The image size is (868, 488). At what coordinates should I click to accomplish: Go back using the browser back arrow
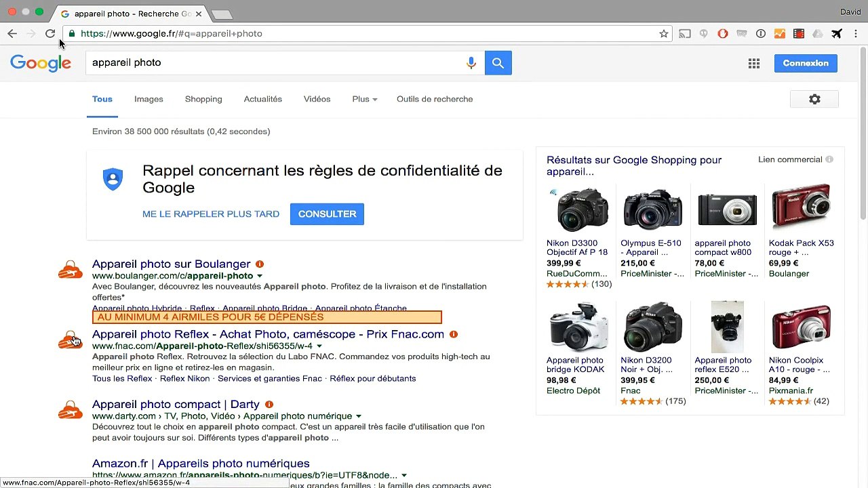click(12, 33)
